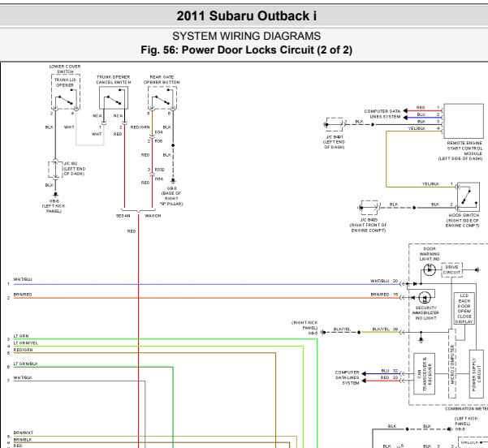The width and height of the screenshot is (488, 448).
Task: Click the "COMPUTER DATA LINES SYSTEM" label near CAN transceiver
Action: point(347,377)
